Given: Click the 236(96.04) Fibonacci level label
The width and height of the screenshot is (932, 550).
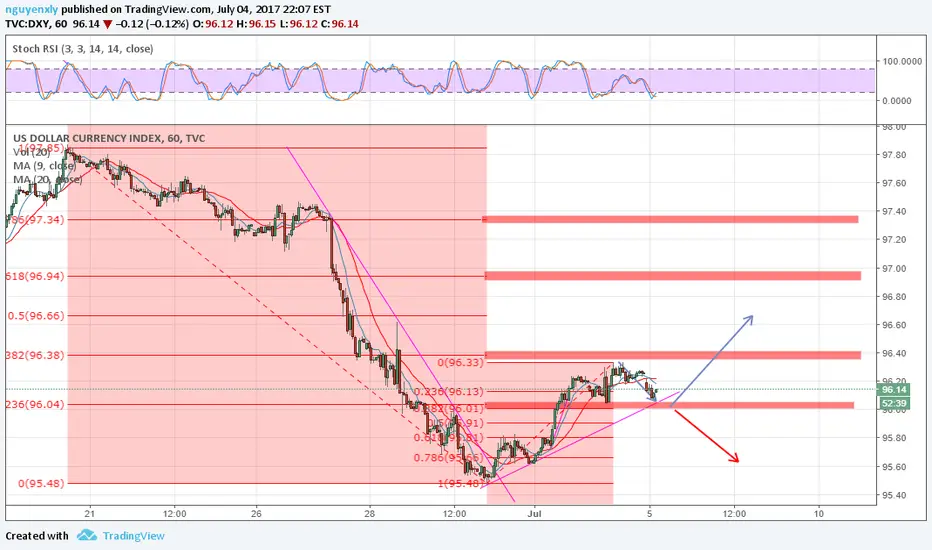Looking at the screenshot, I should (x=35, y=404).
